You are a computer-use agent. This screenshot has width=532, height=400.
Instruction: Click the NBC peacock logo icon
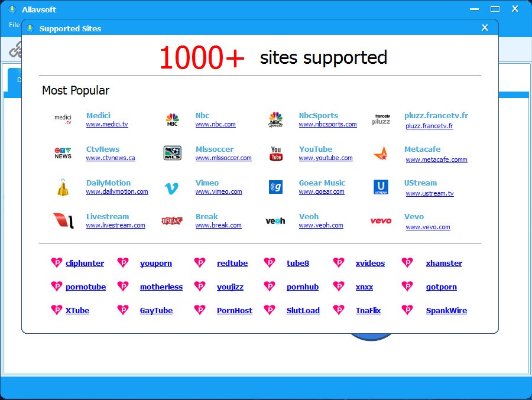pyautogui.click(x=173, y=119)
